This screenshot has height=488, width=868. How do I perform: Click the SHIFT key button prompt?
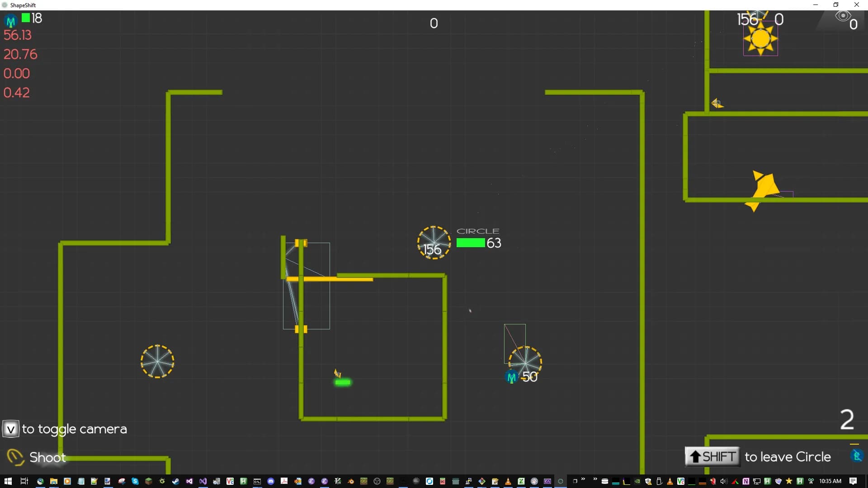tap(712, 456)
